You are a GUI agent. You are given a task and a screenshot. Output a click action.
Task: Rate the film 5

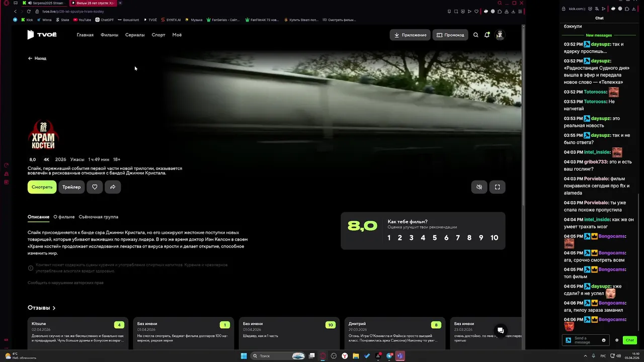click(435, 238)
